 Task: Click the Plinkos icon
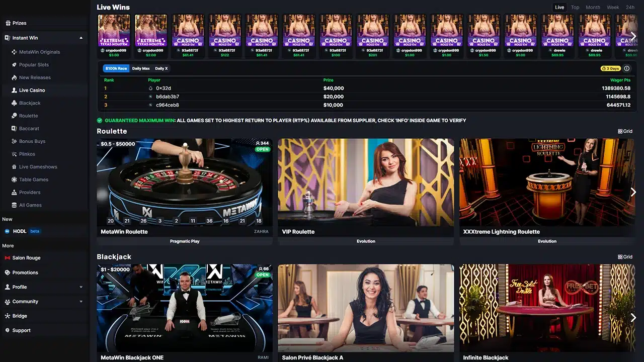point(15,154)
